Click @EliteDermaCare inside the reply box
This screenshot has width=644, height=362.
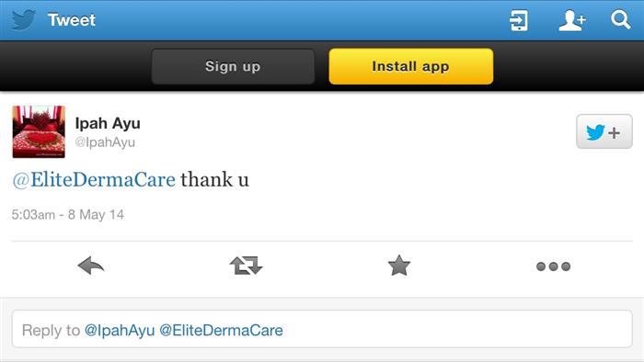point(221,330)
